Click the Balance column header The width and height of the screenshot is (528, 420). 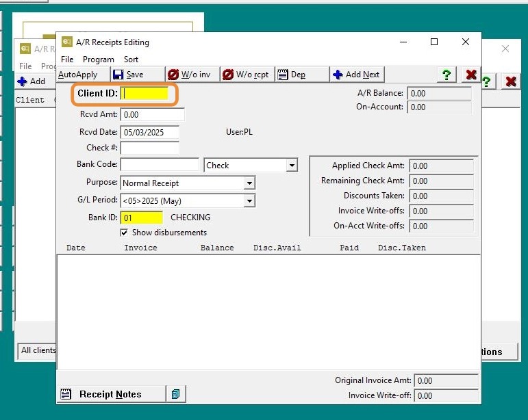pos(217,248)
